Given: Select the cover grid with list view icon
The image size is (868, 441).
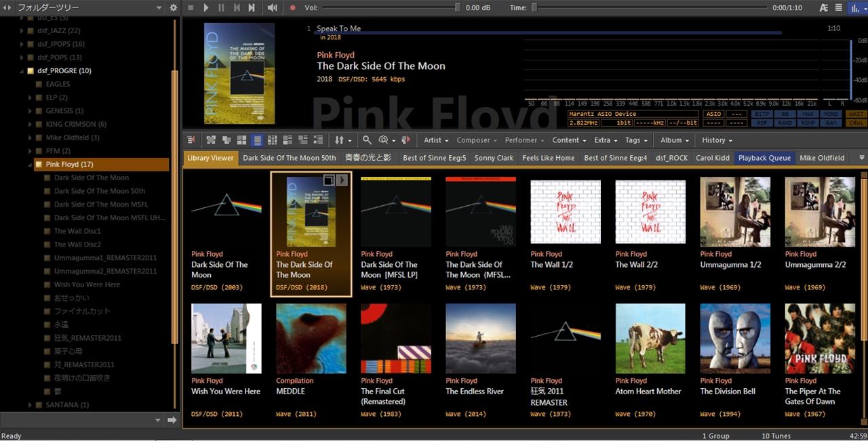Looking at the screenshot, I should point(273,140).
